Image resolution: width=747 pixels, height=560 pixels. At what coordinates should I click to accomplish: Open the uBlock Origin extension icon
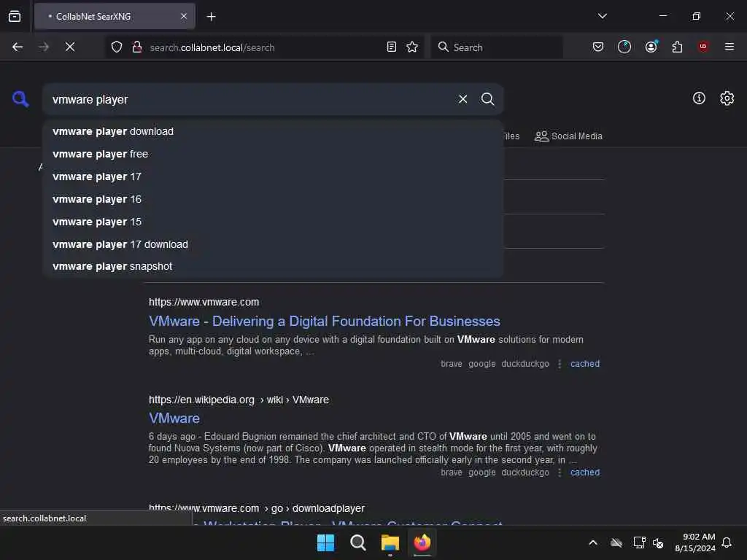click(703, 47)
